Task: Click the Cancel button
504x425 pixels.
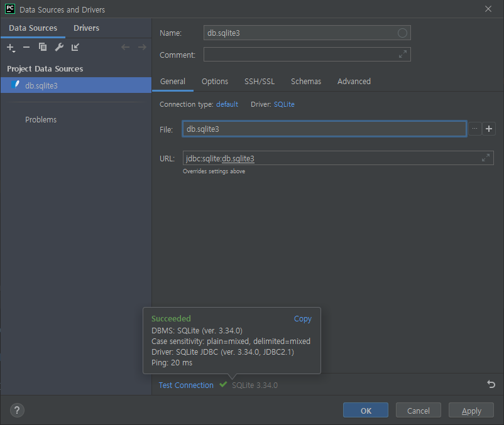Action: (x=418, y=410)
